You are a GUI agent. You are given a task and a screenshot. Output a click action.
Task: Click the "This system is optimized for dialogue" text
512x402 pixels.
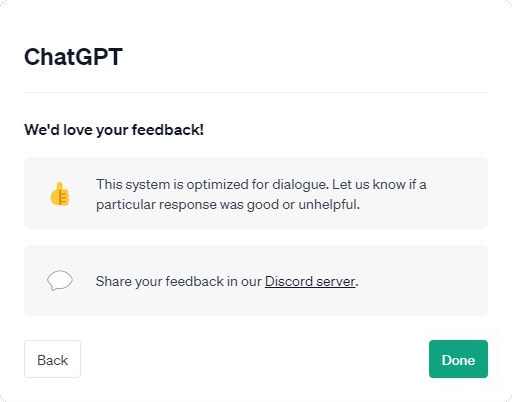coord(211,184)
